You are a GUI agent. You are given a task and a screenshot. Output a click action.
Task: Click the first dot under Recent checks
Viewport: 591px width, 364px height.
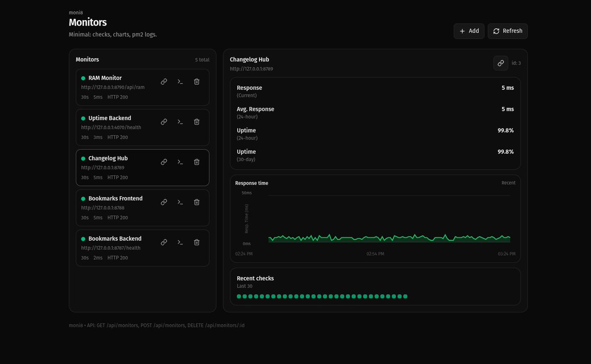239,296
